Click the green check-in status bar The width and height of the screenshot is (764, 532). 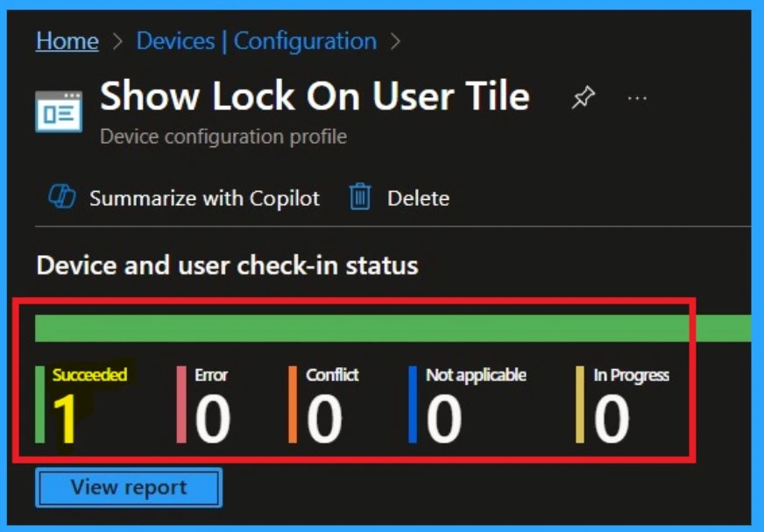coord(393,328)
